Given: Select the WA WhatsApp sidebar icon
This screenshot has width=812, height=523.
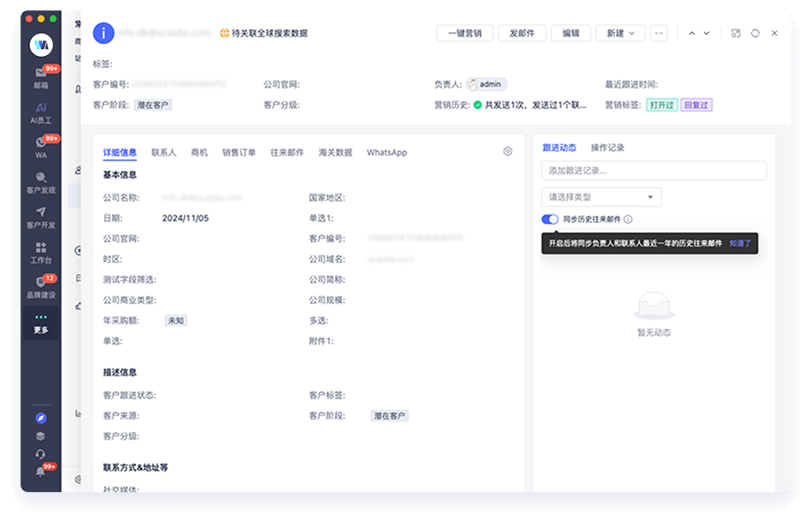Looking at the screenshot, I should click(41, 146).
